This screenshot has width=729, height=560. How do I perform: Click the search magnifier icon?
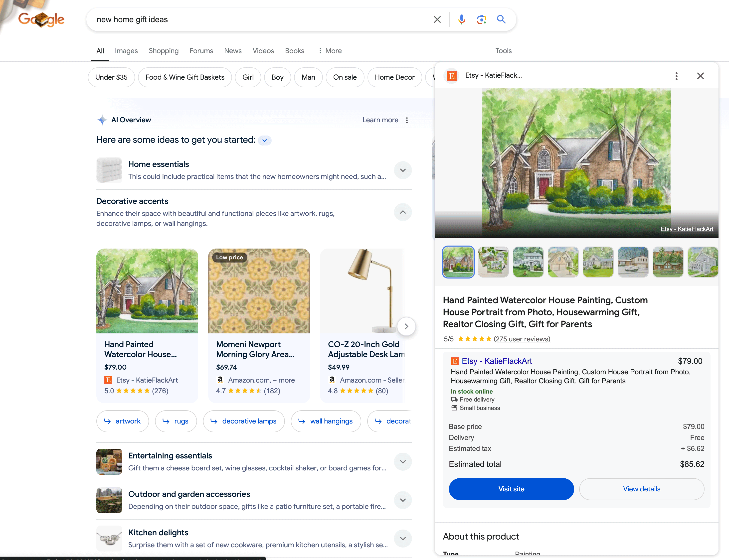tap(501, 19)
